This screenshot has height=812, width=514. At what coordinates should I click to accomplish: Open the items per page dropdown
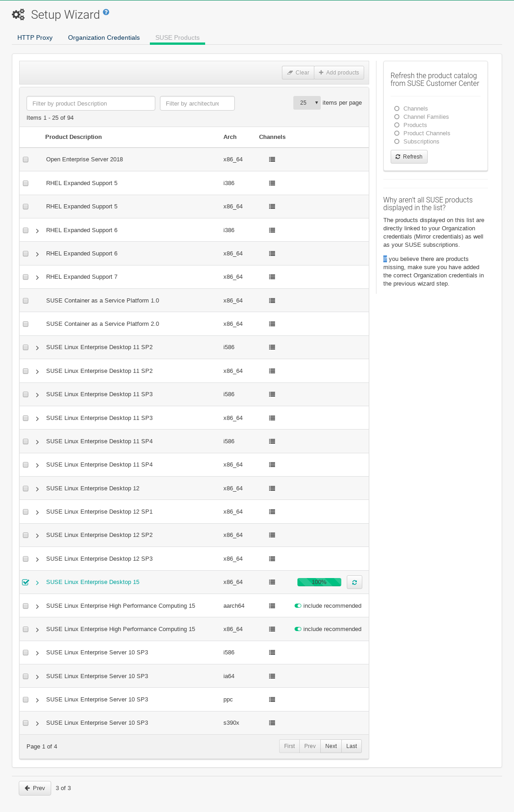point(307,103)
